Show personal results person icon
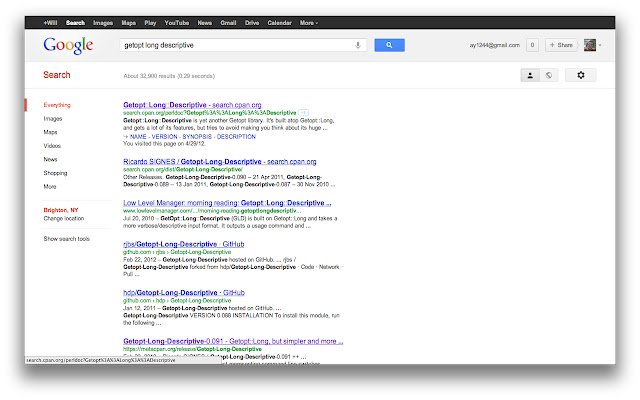 [530, 75]
